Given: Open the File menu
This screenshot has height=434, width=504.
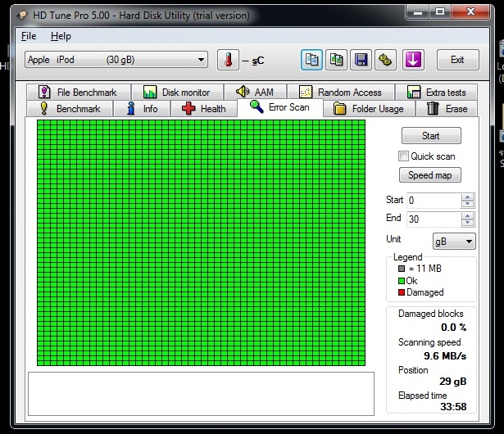Looking at the screenshot, I should 29,36.
